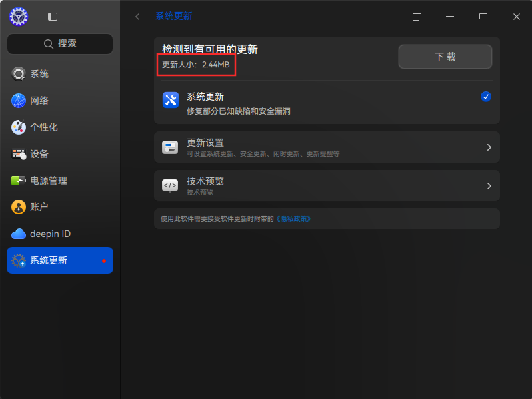Screen dimensions: 532x399
Task: Click the 技术预览 code icon
Action: click(170, 186)
